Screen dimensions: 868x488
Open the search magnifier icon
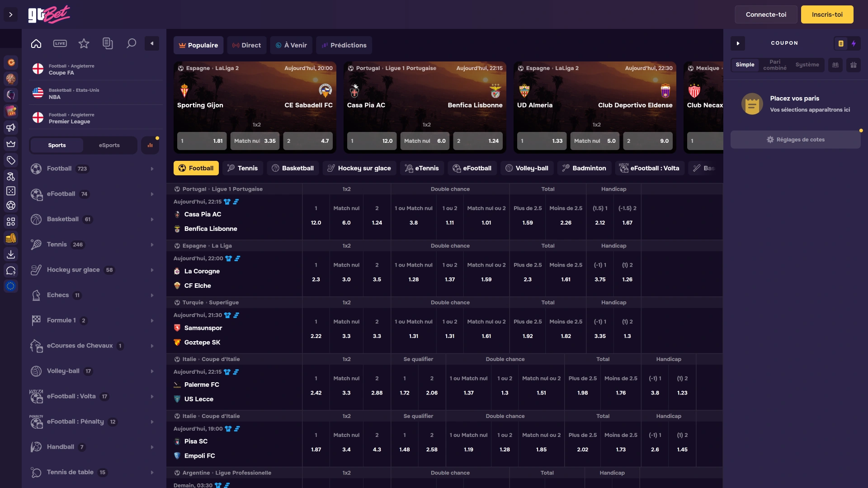131,43
